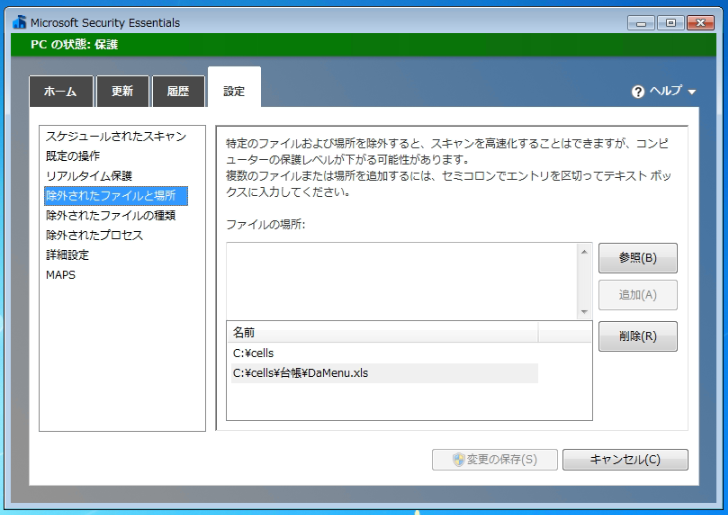Click the text box scrollbar down arrow
Screen dimensions: 728x515
point(584,311)
